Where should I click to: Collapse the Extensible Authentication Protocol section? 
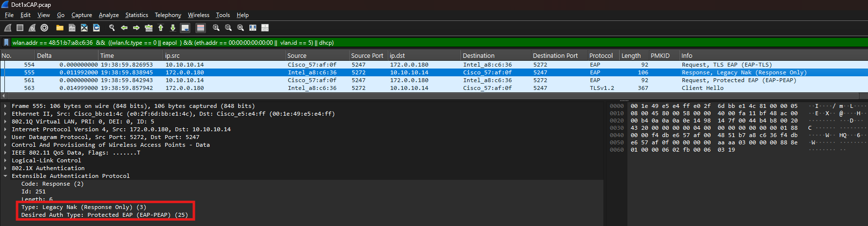click(x=5, y=176)
